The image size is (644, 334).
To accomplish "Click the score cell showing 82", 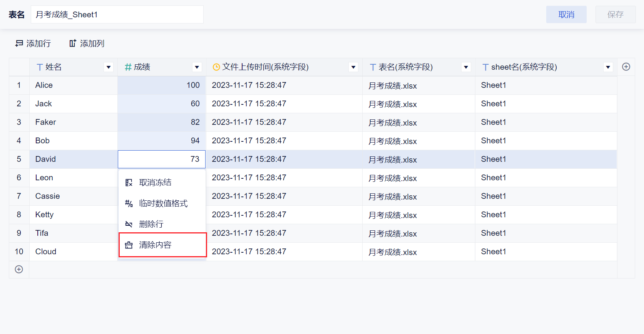I will (162, 122).
